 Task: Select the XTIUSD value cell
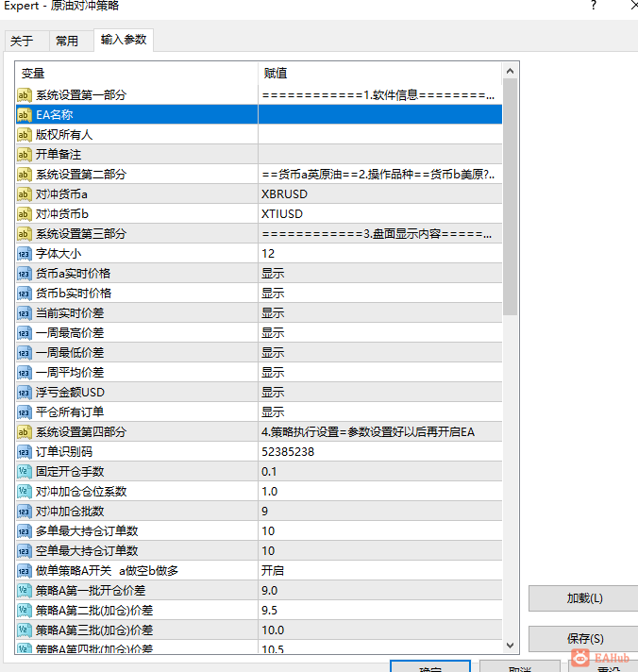pos(380,214)
